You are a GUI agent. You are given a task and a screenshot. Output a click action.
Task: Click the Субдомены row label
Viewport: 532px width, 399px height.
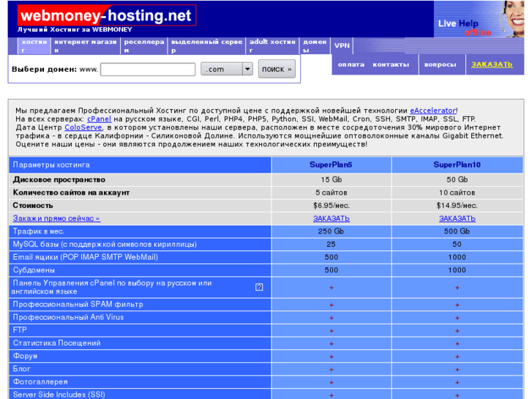[x=34, y=270]
